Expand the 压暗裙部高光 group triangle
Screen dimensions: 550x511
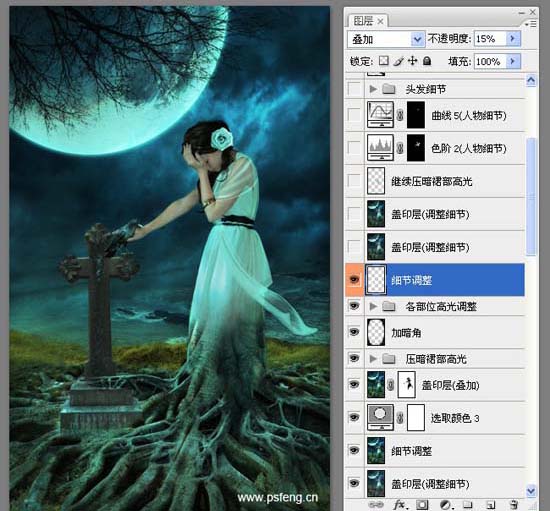(x=373, y=358)
